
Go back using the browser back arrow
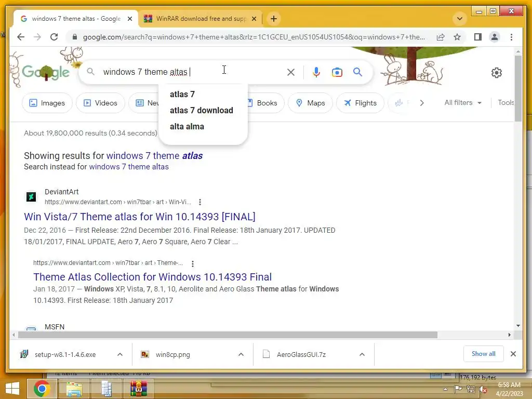pos(21,37)
